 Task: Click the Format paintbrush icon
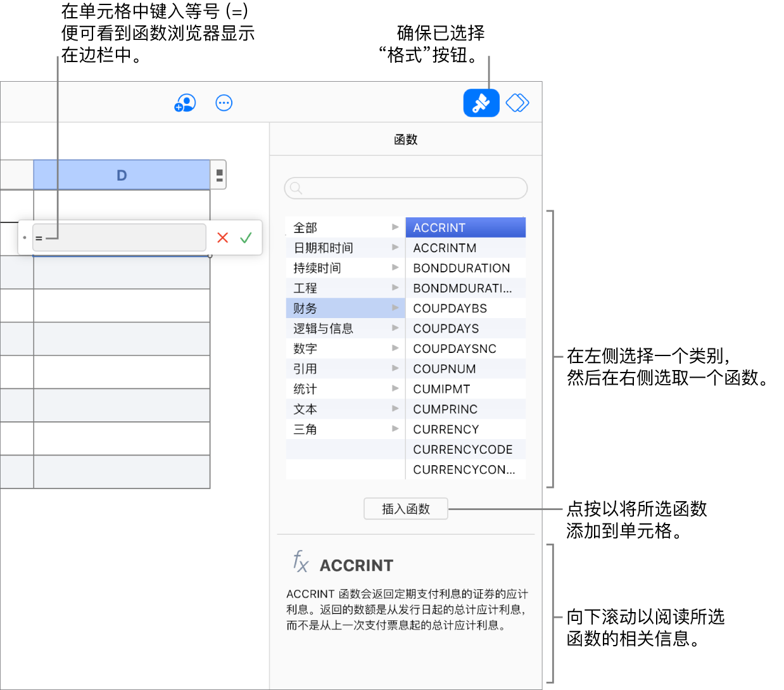[481, 103]
